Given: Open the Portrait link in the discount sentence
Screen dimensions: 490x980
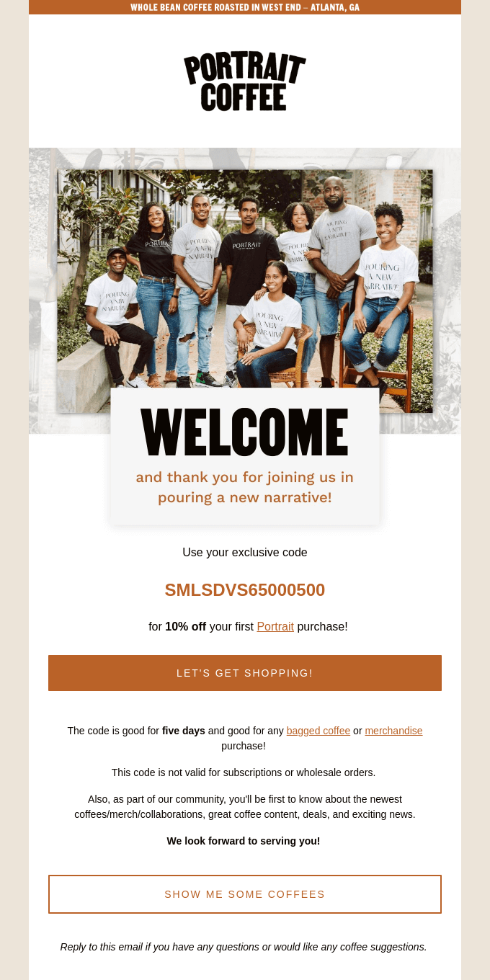Looking at the screenshot, I should pyautogui.click(x=275, y=626).
